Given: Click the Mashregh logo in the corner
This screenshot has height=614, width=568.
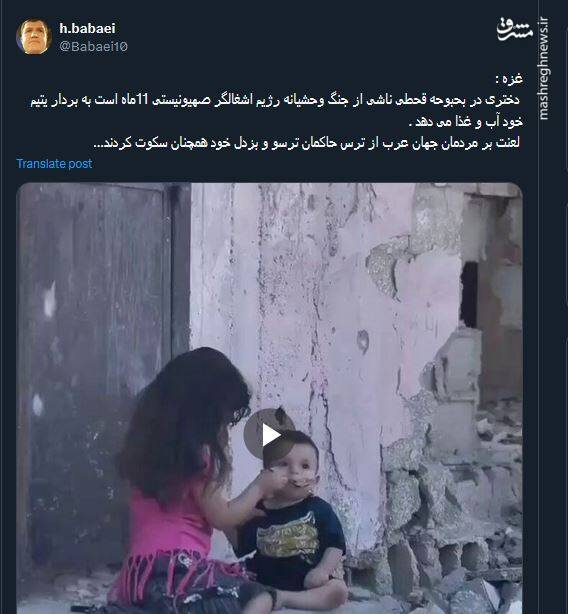Looking at the screenshot, I should pyautogui.click(x=515, y=28).
